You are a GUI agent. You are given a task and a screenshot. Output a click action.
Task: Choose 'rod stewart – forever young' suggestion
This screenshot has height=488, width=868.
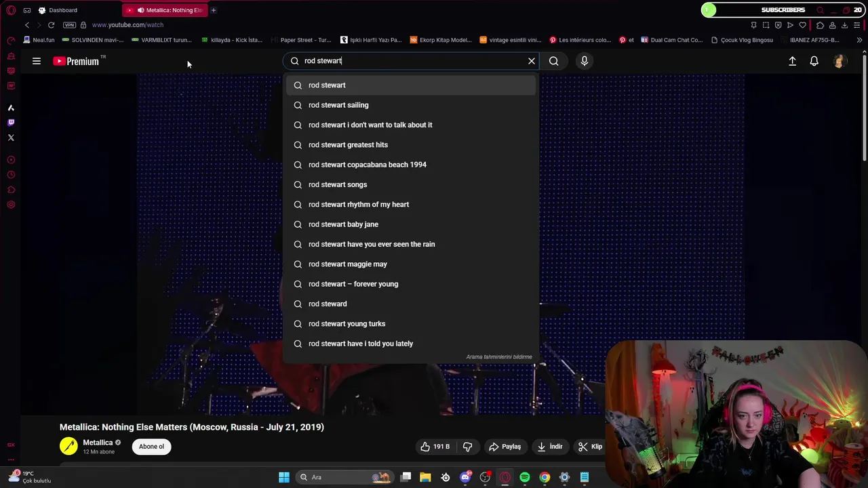410,284
